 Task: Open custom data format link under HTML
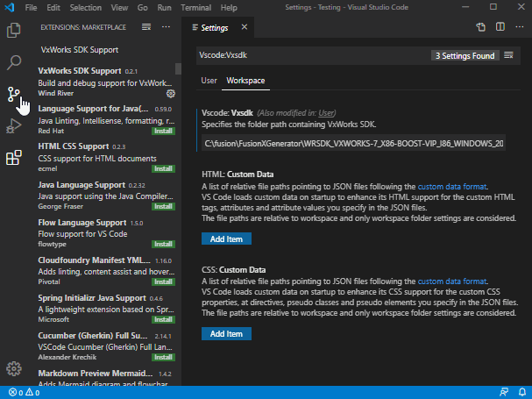(452, 187)
